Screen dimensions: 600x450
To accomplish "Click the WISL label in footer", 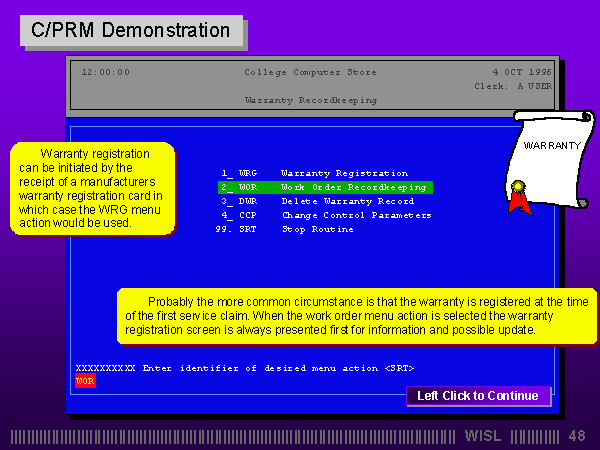I will (484, 436).
